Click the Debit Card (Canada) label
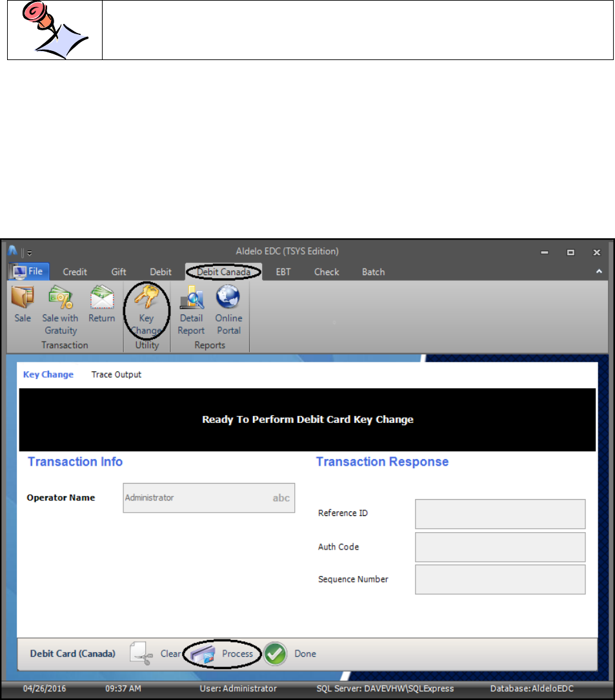The height and width of the screenshot is (700, 615). click(73, 654)
